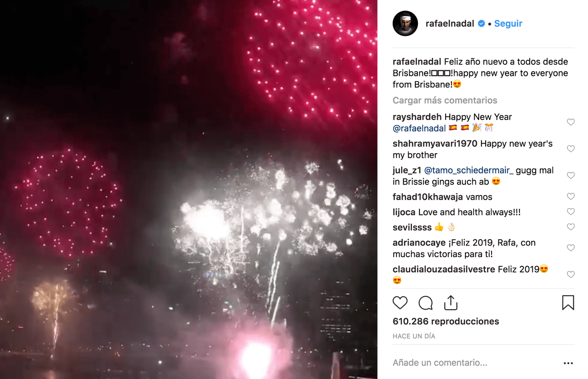Like claudialouzadasilvestre's comment heart

571,275
